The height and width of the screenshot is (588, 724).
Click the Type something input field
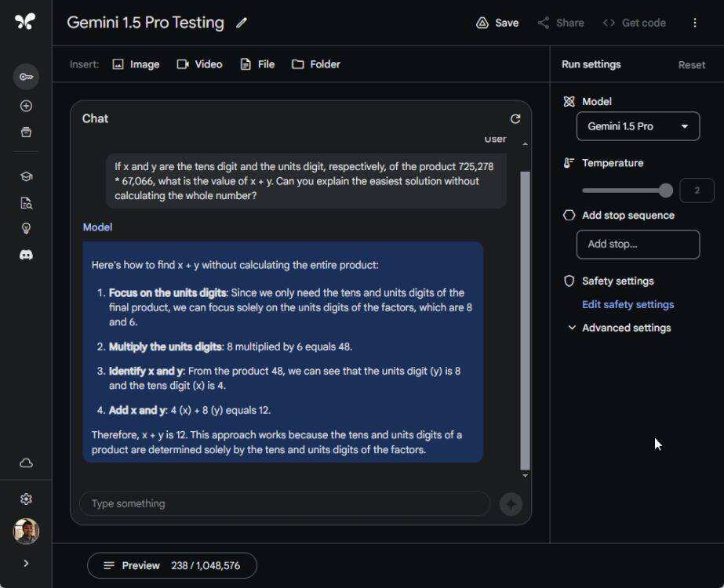pyautogui.click(x=284, y=503)
